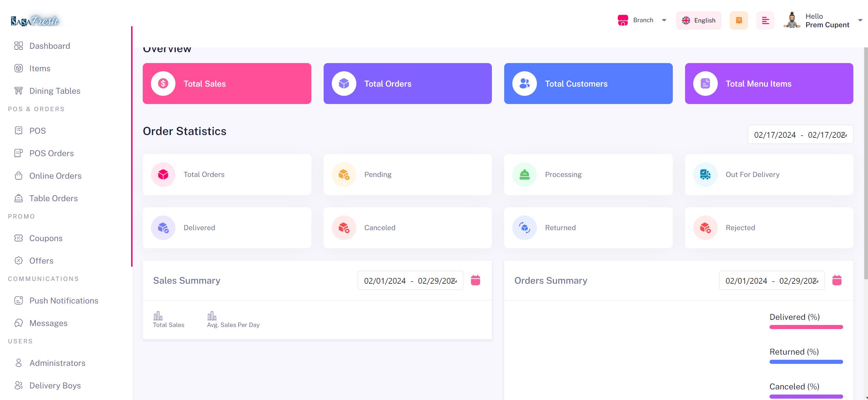Image resolution: width=868 pixels, height=400 pixels.
Task: Click the Delivered (%) pink progress bar
Action: point(806,327)
